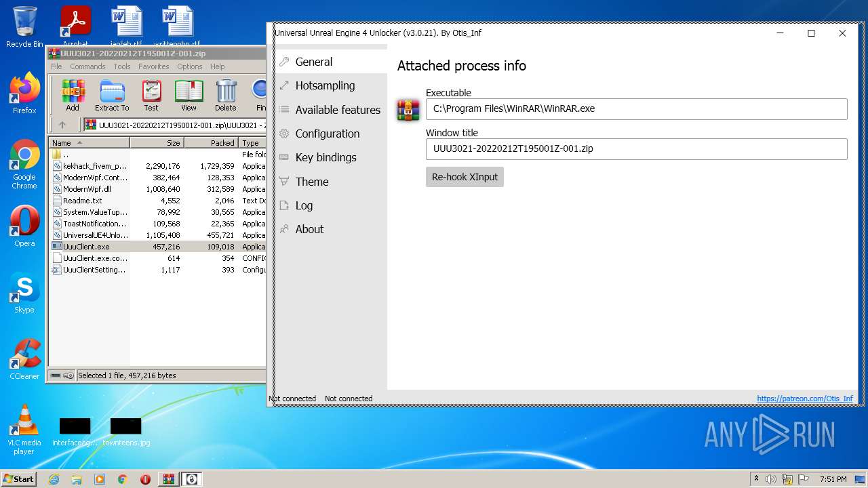Open VLC media player desktop shortcut

click(24, 430)
